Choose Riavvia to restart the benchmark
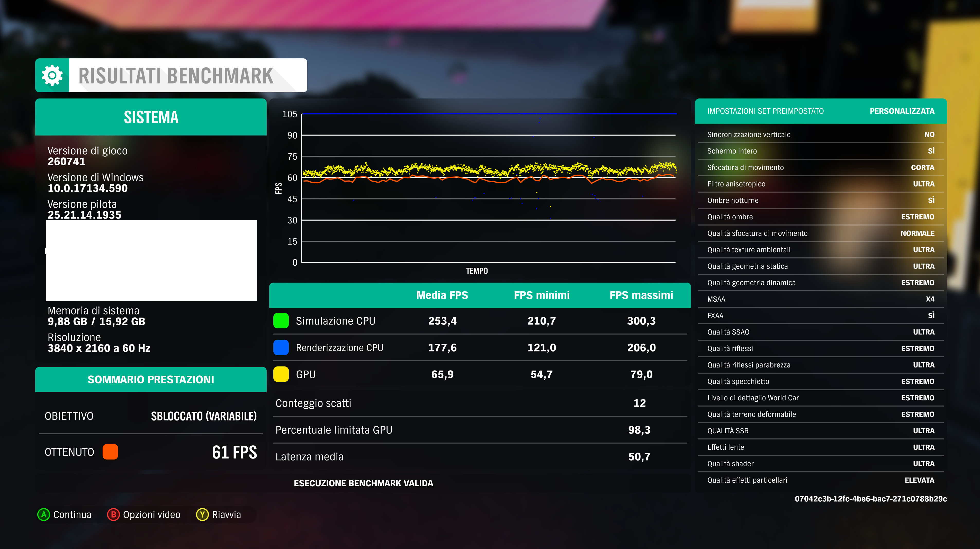The width and height of the screenshot is (980, 549). point(226,515)
